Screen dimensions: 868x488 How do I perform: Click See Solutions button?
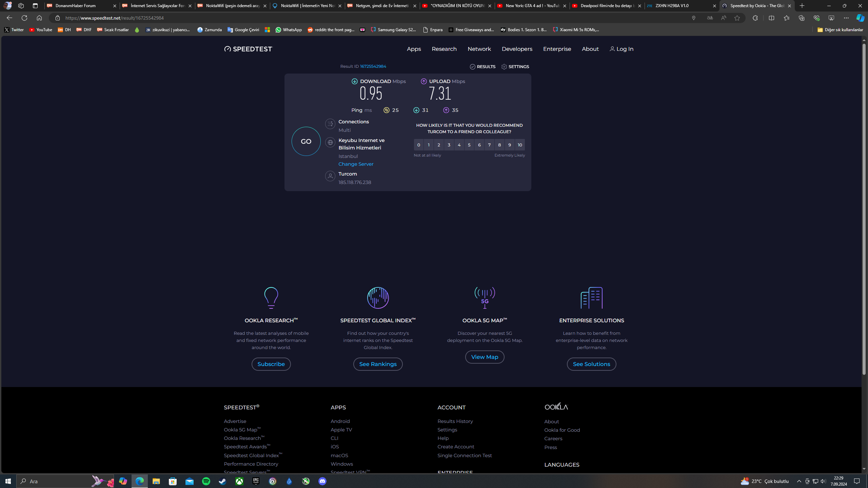coord(591,364)
